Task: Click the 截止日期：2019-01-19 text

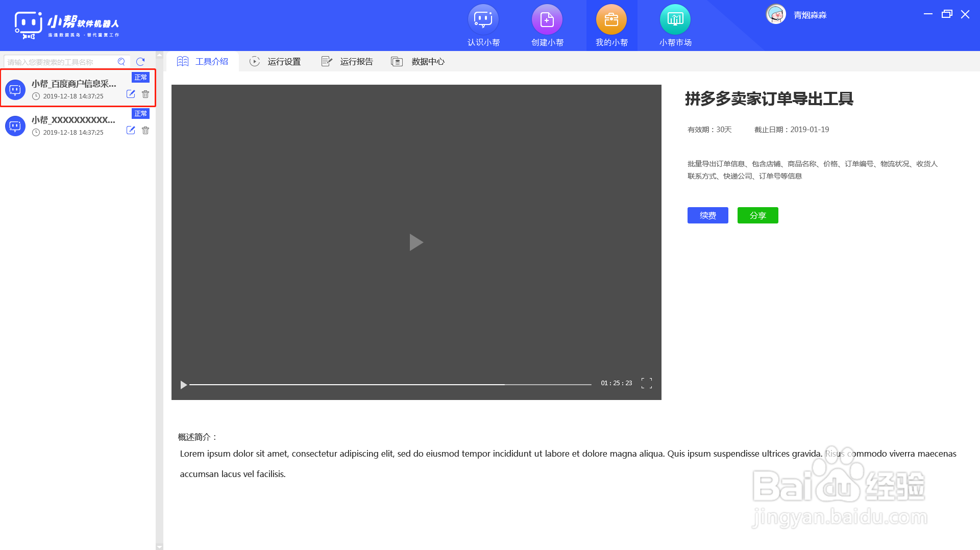Action: point(792,130)
